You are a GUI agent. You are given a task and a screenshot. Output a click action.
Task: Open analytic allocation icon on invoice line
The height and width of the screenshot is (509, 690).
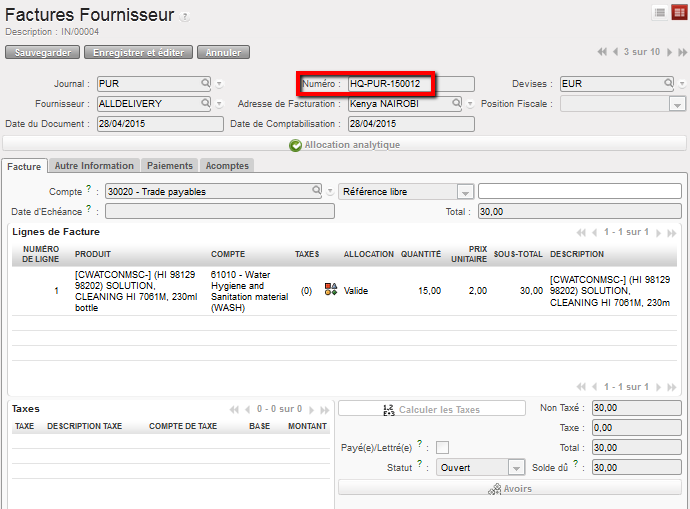click(331, 290)
